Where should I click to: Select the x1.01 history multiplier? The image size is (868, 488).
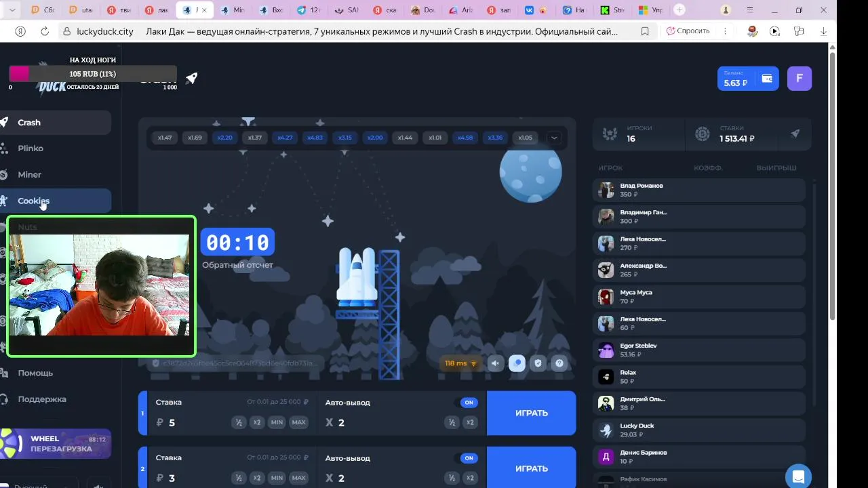[435, 138]
